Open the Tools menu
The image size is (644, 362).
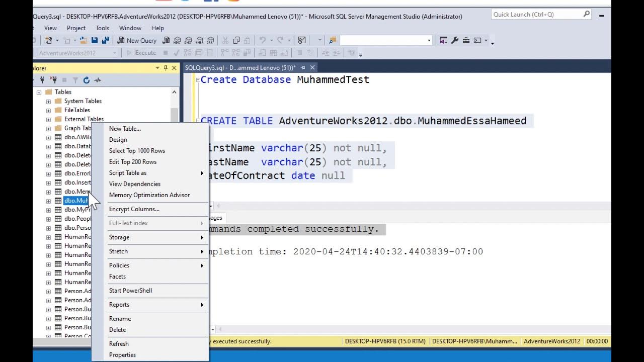point(102,28)
